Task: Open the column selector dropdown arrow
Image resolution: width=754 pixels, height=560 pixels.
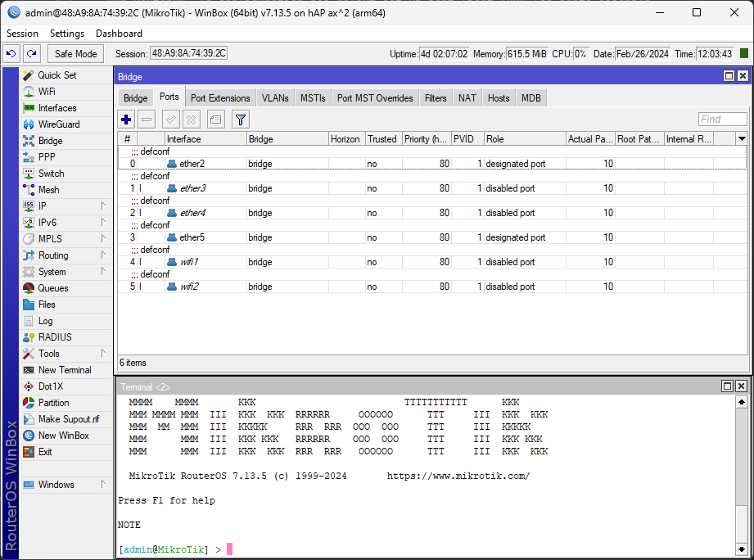Action: pos(742,139)
